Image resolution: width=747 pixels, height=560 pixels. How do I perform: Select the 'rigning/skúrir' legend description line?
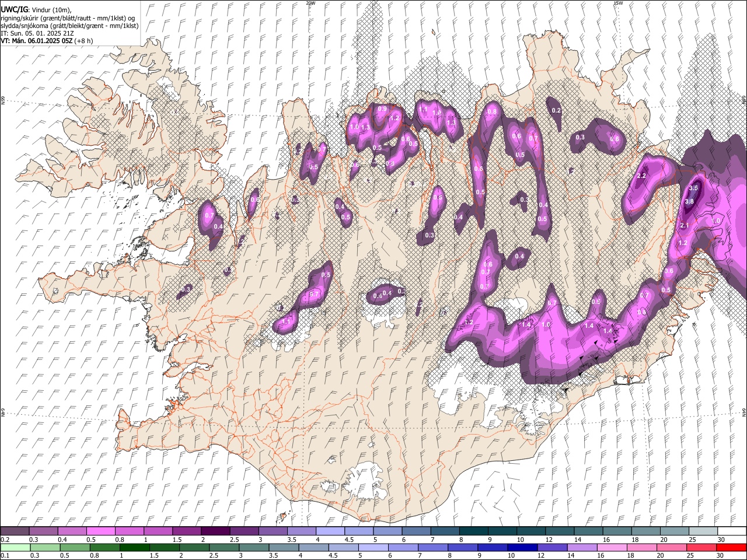(x=68, y=18)
